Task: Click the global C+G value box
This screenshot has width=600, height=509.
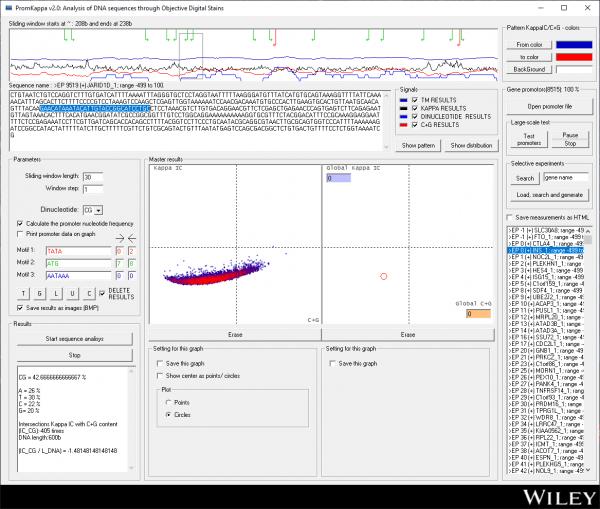Action: pyautogui.click(x=478, y=314)
